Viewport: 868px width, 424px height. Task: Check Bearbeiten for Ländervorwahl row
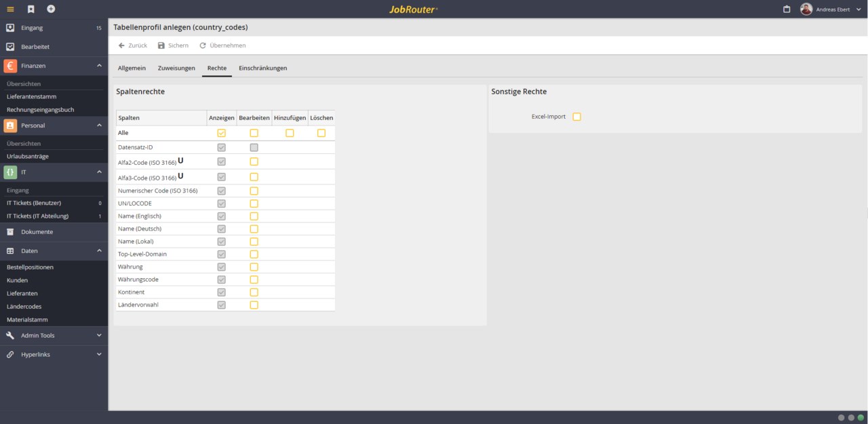pyautogui.click(x=254, y=305)
